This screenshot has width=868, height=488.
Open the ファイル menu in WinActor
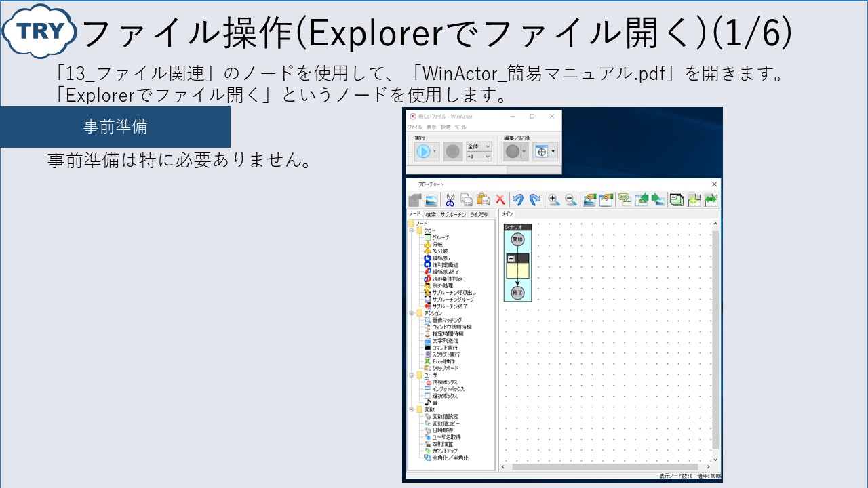coord(414,127)
